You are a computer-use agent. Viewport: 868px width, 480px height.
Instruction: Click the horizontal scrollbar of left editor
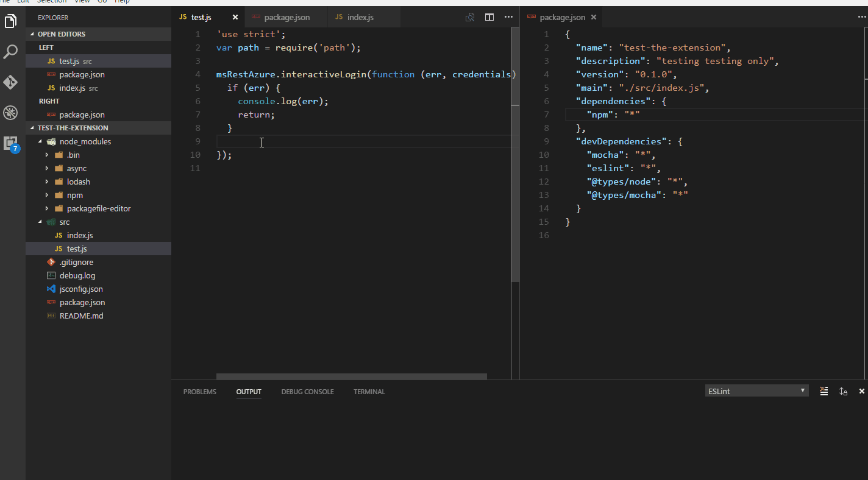(352, 376)
